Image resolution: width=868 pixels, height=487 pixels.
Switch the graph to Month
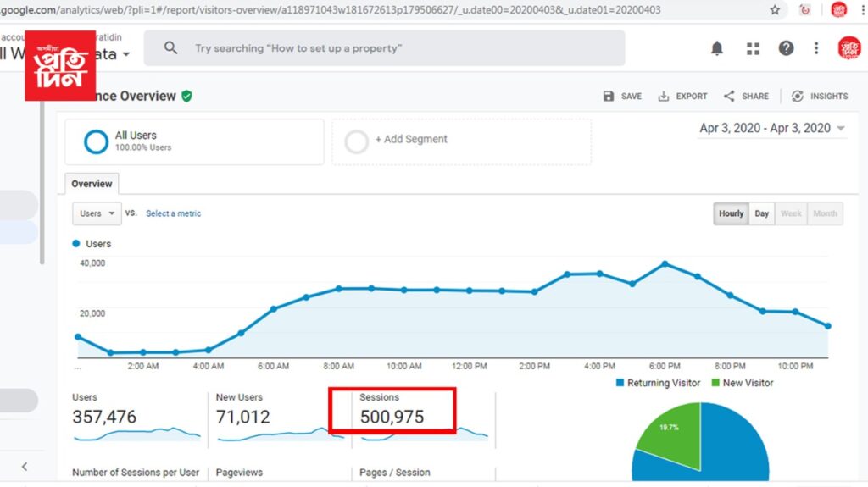(826, 213)
